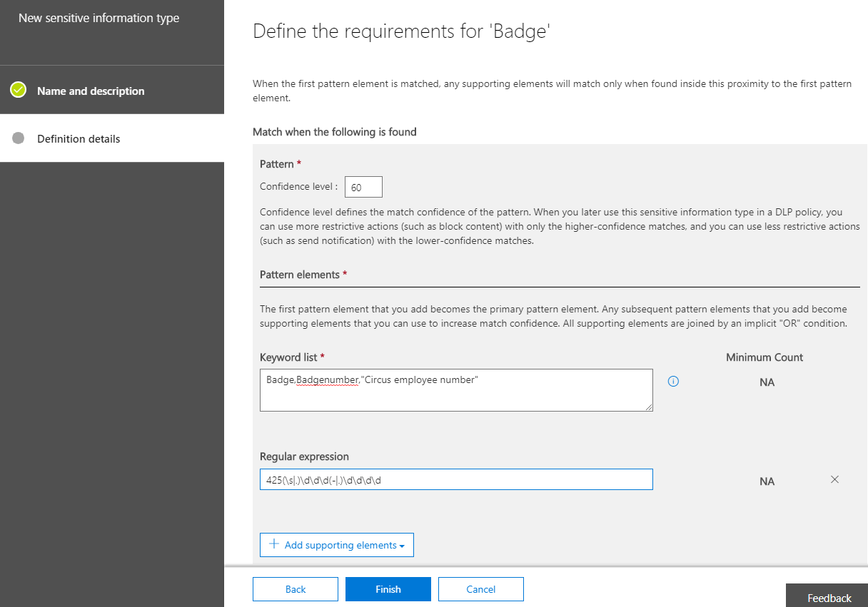Click the plus icon on Add supporting elements
Image resolution: width=868 pixels, height=607 pixels.
coord(274,544)
